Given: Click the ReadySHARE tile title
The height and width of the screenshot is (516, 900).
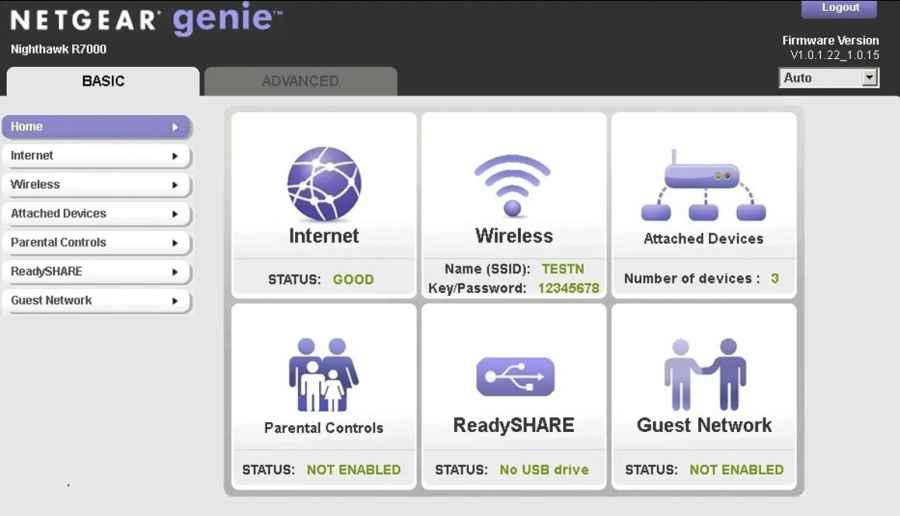Looking at the screenshot, I should coord(514,425).
